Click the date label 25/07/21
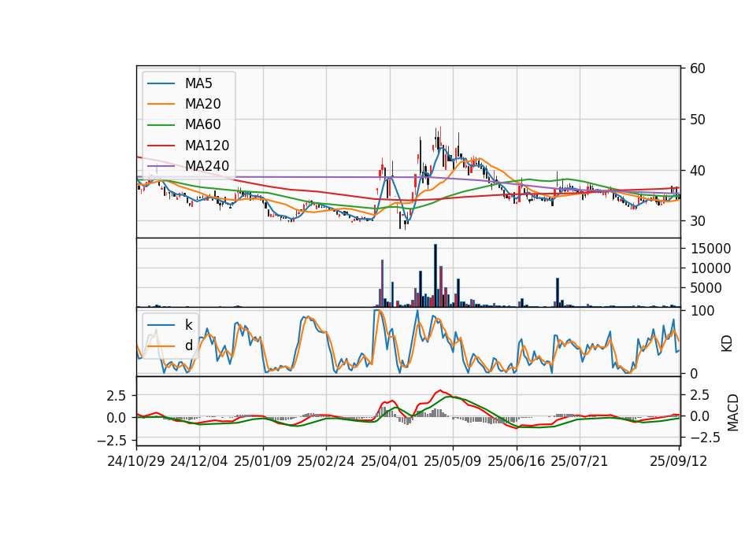Viewport: 756px width, 543px height. (580, 461)
